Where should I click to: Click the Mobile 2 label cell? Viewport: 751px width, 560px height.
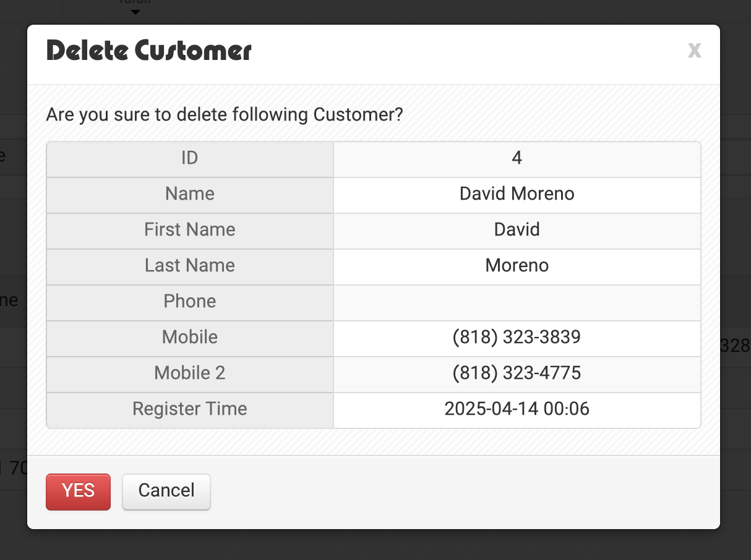[190, 375]
